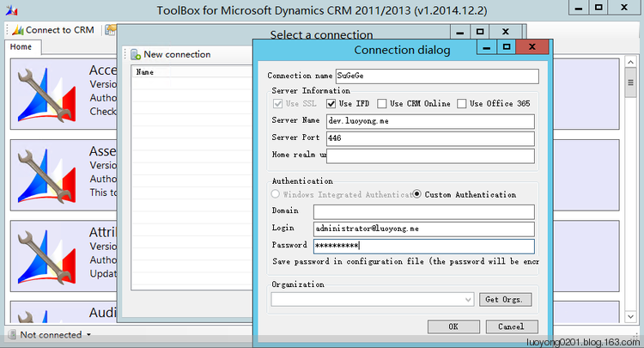Open the third tool tile wrench icon
644x348 pixels.
pos(46,257)
